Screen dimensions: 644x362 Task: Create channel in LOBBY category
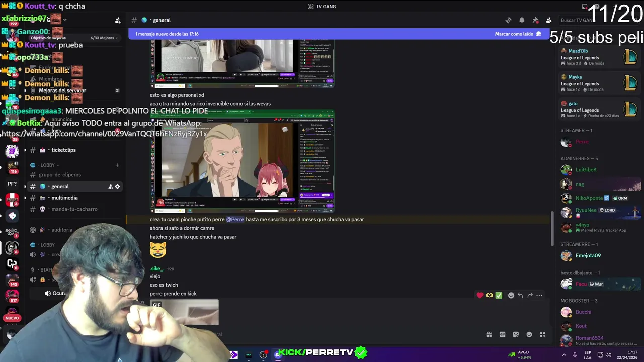[x=117, y=165]
